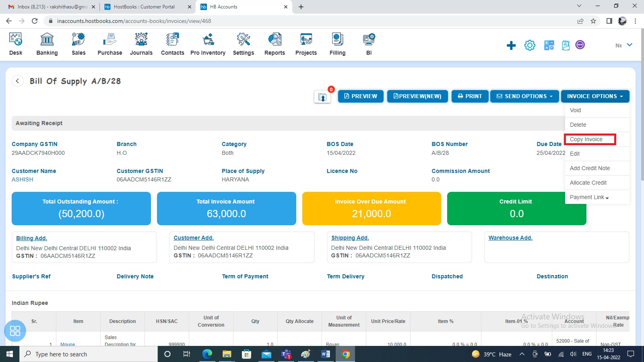Open the Warehouse Add. link

click(x=510, y=238)
